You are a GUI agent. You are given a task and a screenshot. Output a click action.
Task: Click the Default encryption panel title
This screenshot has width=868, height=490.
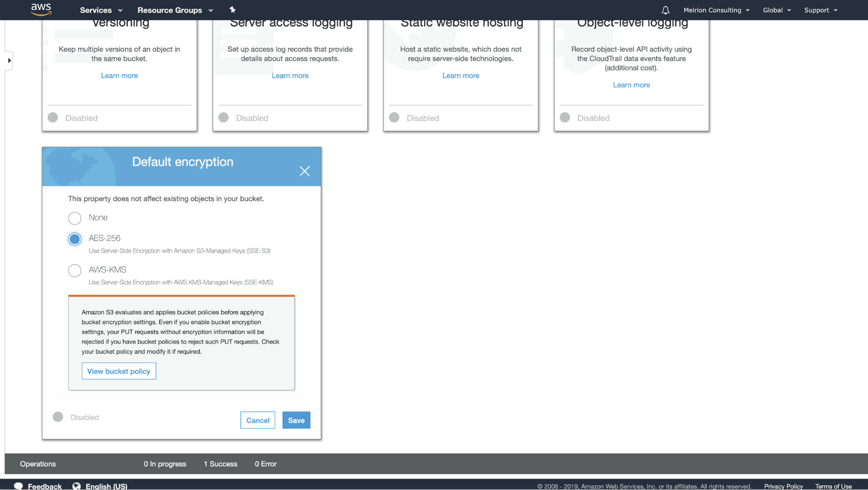point(183,162)
